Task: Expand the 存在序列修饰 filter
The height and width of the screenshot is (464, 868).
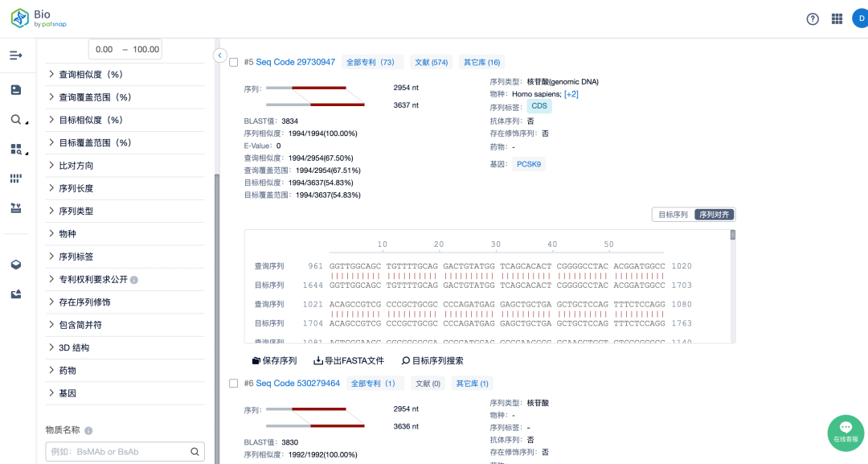Action: tap(125, 302)
